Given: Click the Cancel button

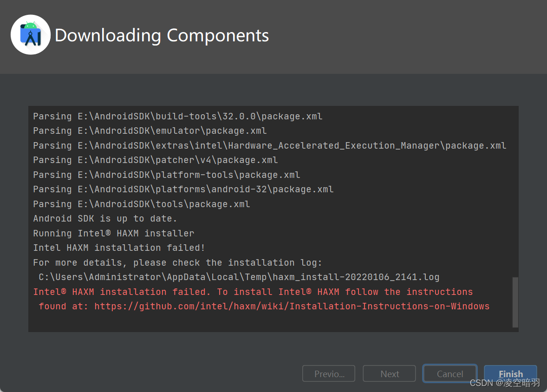Looking at the screenshot, I should (x=450, y=374).
